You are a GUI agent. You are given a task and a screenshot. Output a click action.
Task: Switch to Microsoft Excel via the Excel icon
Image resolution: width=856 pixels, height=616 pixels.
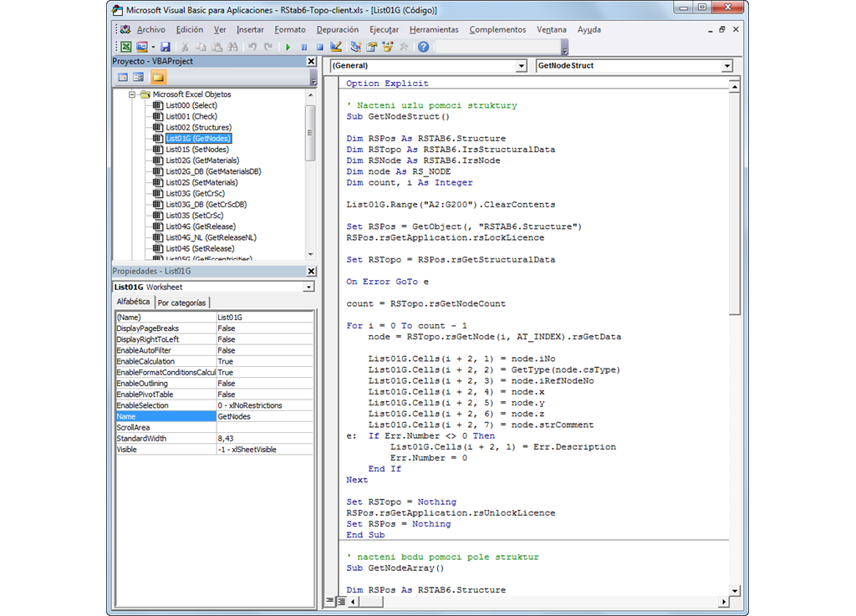125,47
